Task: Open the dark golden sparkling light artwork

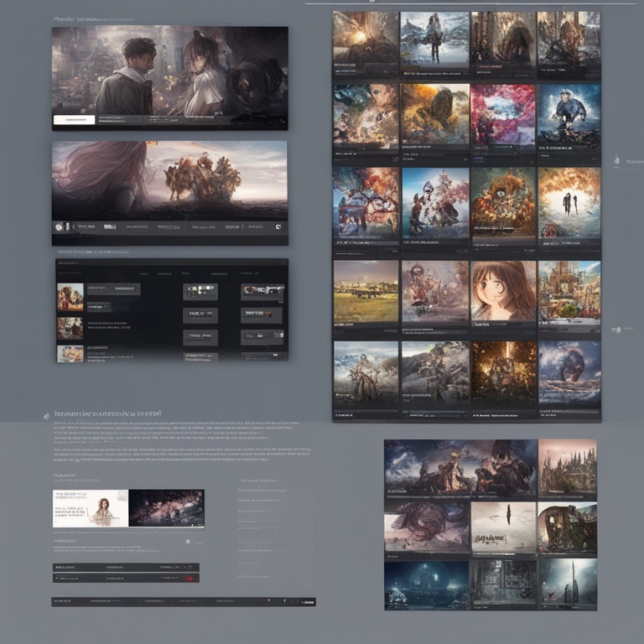Action: 504,376
